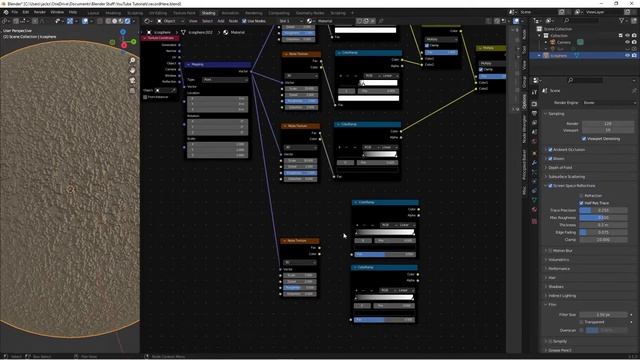
Task: Open the File menu
Action: pyautogui.click(x=15, y=12)
